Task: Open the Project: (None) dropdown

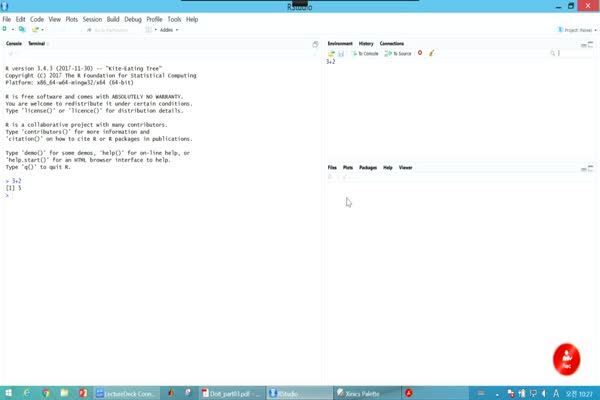Action: [574, 30]
